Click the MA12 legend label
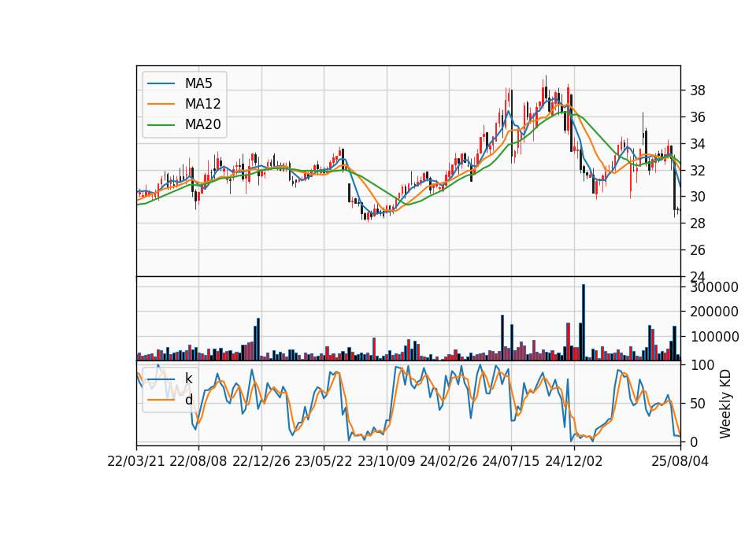The image size is (756, 543). click(x=202, y=104)
